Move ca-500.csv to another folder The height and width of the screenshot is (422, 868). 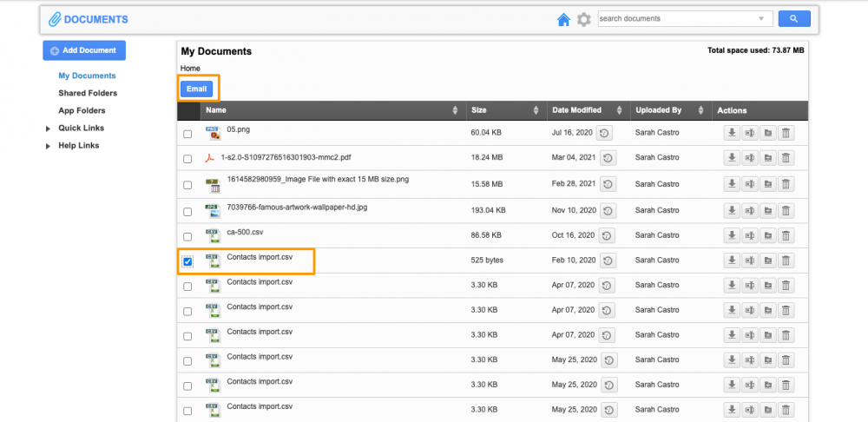tap(768, 235)
